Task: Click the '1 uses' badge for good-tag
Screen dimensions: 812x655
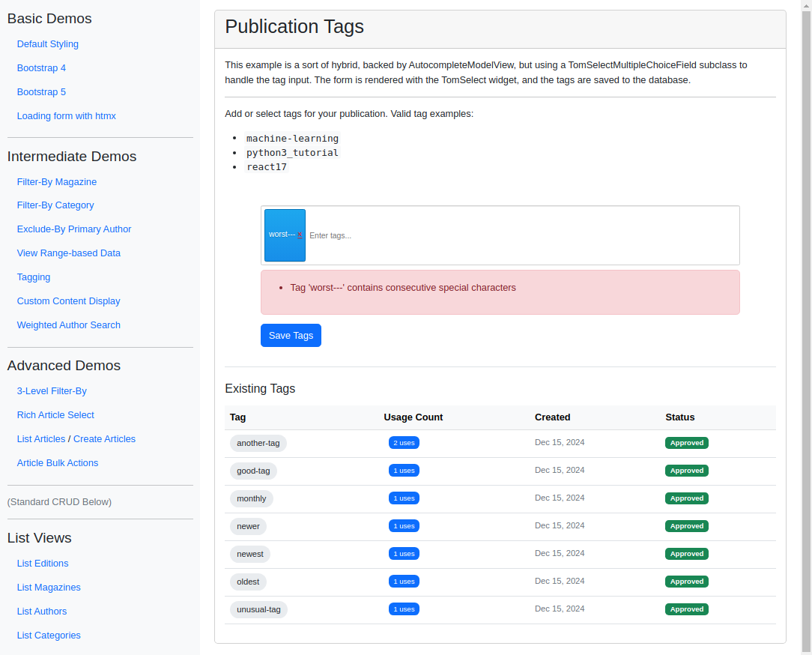Action: click(x=404, y=471)
